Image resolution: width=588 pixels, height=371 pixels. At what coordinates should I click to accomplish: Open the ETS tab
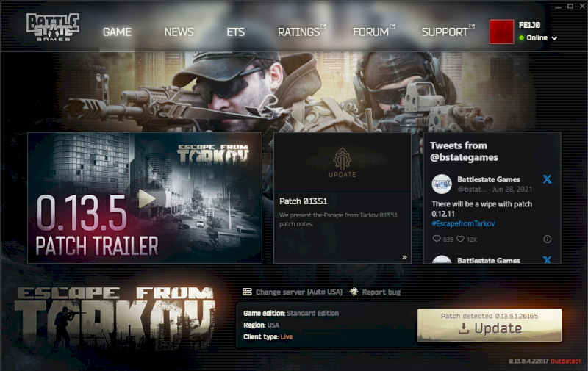tap(235, 32)
